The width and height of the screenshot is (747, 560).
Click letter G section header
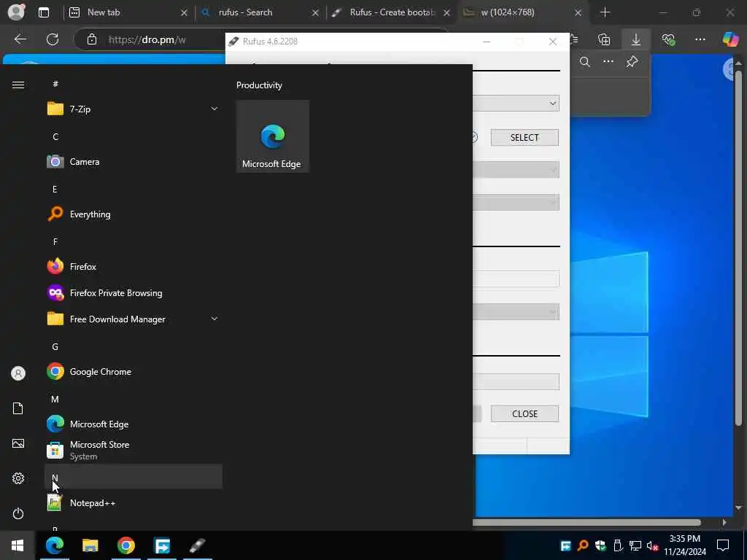click(x=133, y=346)
